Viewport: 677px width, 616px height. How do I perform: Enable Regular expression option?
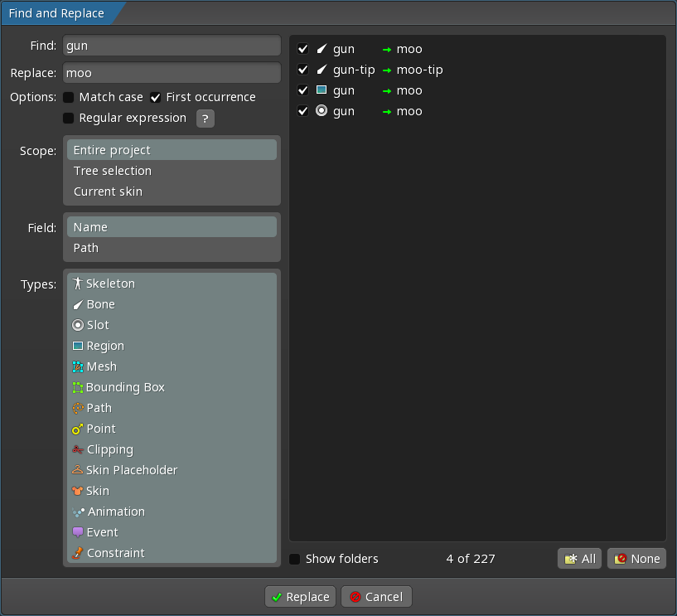(69, 119)
